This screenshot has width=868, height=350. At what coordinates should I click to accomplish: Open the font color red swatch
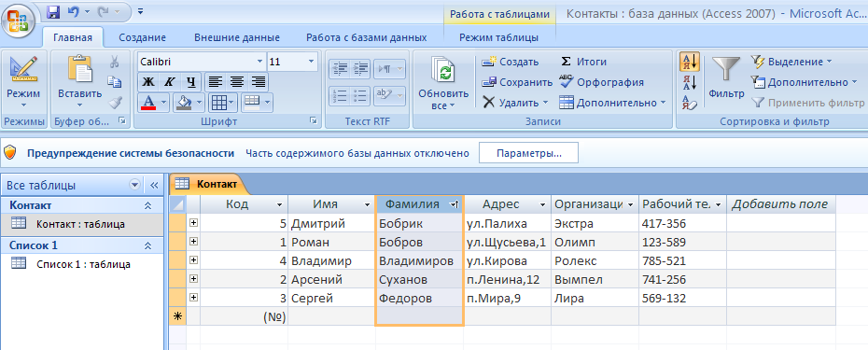tap(147, 103)
